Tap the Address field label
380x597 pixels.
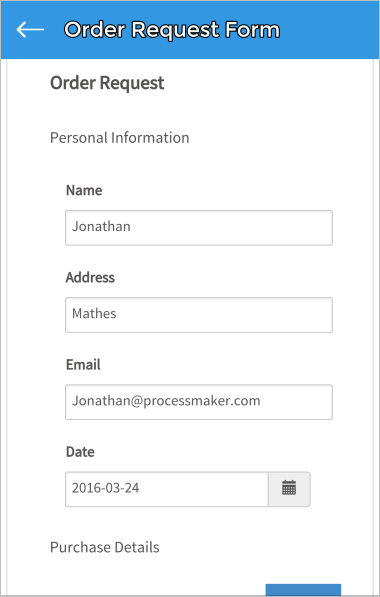[x=90, y=277]
